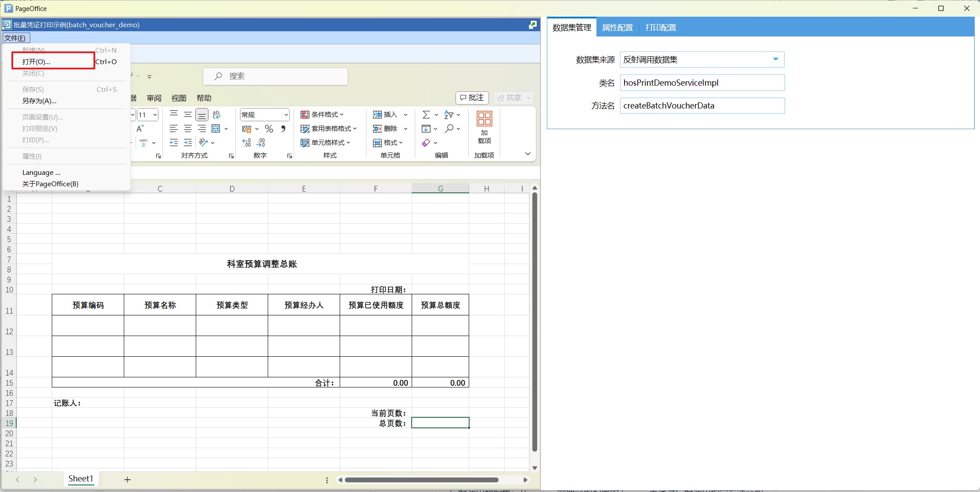Click the 批注 comments button
The width and height of the screenshot is (980, 492).
[472, 98]
